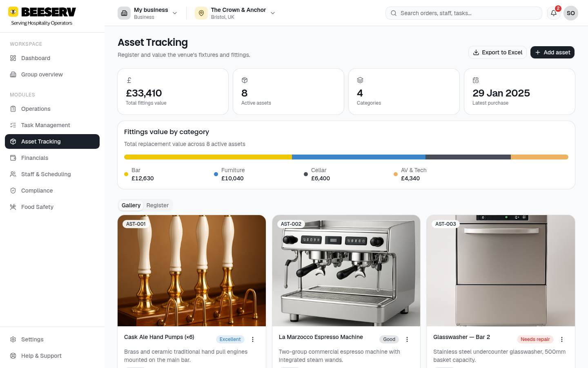
Task: Click Export to Excel button
Action: (497, 52)
